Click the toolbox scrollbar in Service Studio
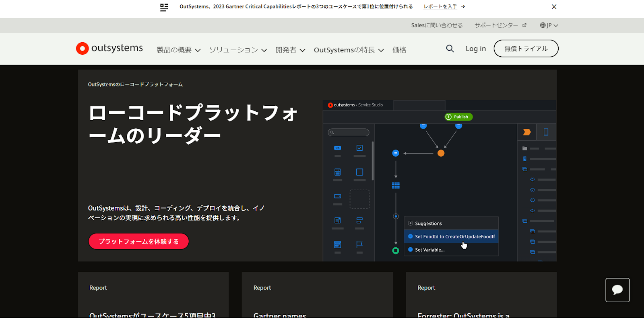Screen dimensions: 644x318 coord(373,161)
